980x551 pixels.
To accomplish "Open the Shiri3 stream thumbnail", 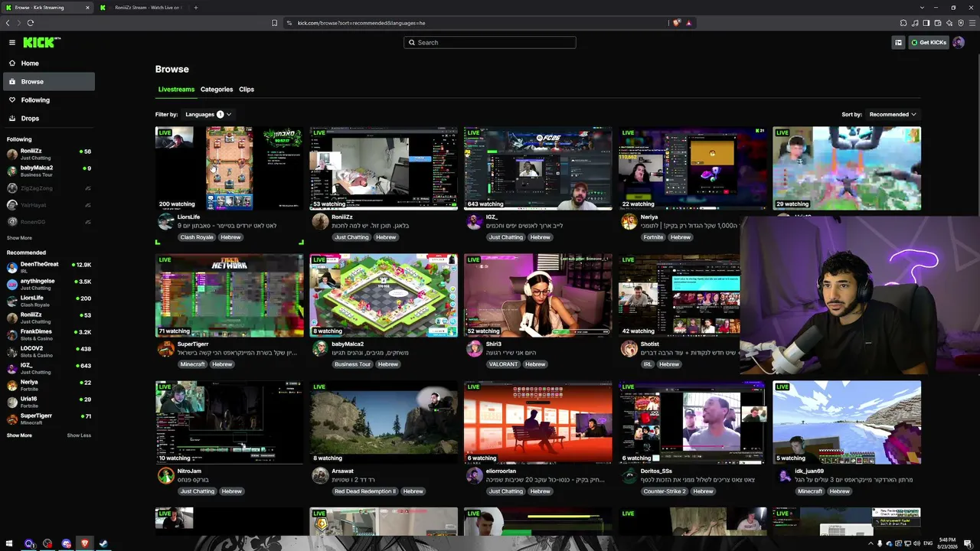I will [x=538, y=295].
